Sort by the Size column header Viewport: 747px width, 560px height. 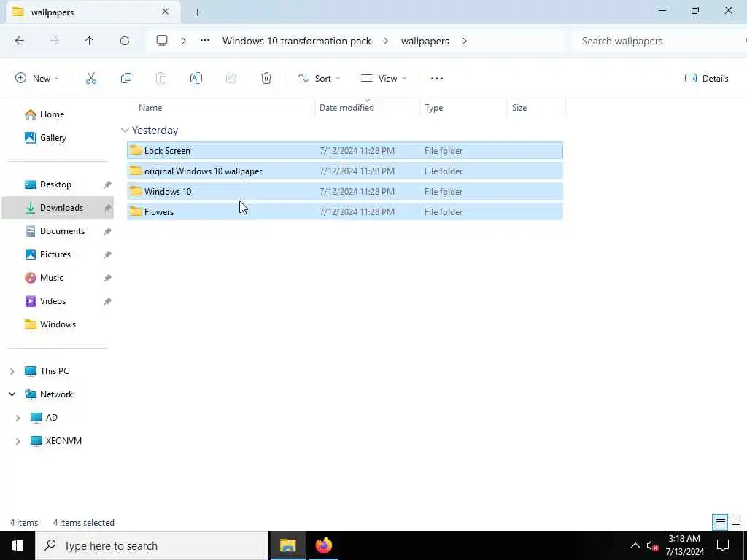click(x=519, y=108)
